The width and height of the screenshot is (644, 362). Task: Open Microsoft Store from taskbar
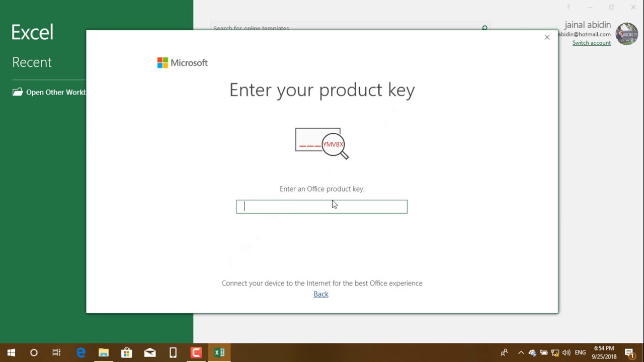pos(127,352)
